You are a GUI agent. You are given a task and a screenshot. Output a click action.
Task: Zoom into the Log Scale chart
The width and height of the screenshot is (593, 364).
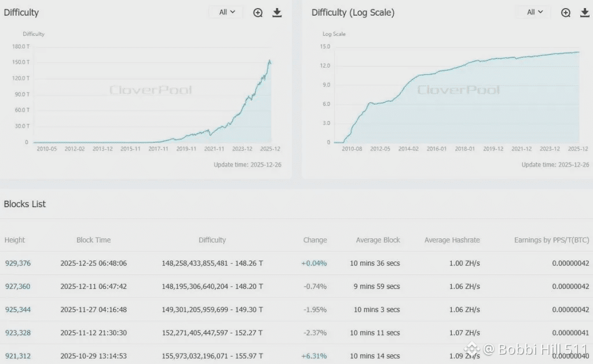pos(566,13)
